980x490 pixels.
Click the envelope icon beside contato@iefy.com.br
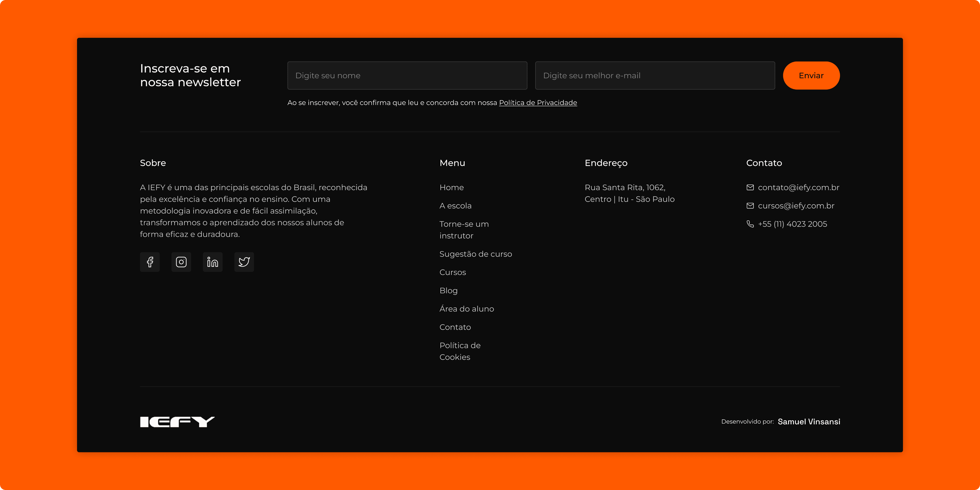pyautogui.click(x=750, y=188)
